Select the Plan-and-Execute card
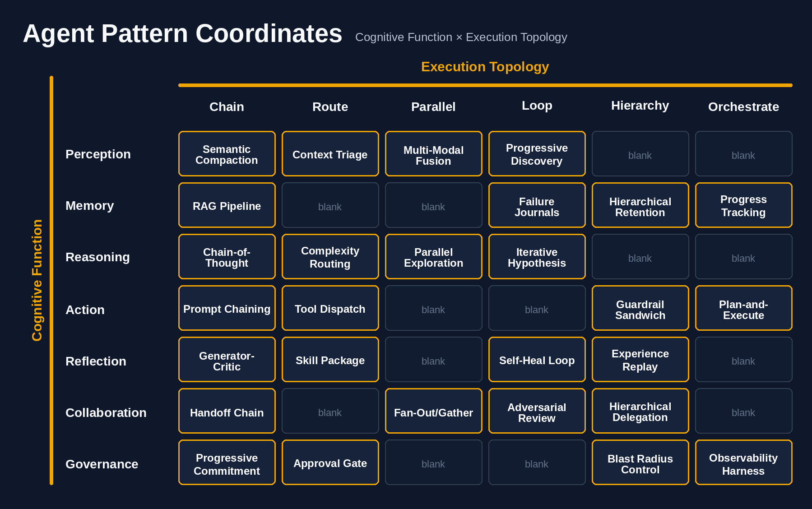 (743, 308)
